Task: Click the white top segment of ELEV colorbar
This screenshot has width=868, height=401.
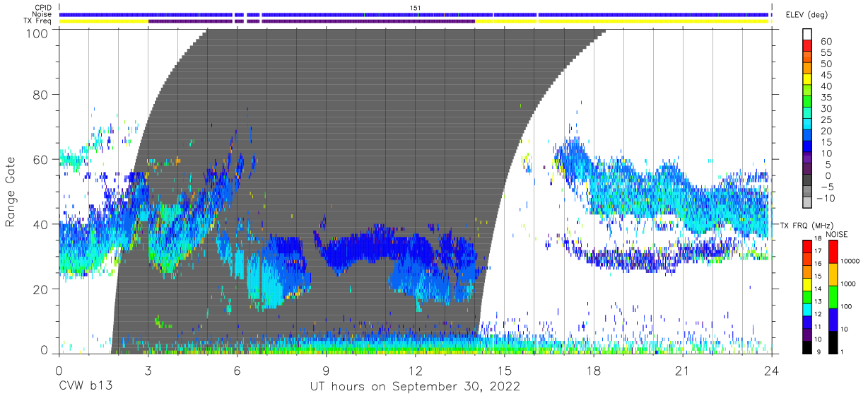Action: [x=807, y=34]
